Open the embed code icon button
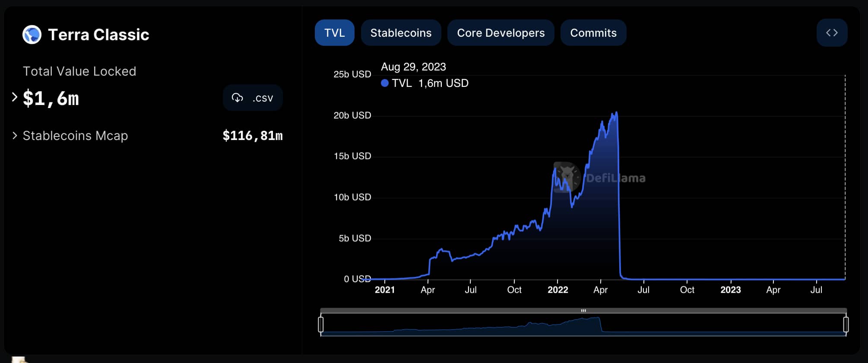The image size is (868, 363). click(x=832, y=33)
